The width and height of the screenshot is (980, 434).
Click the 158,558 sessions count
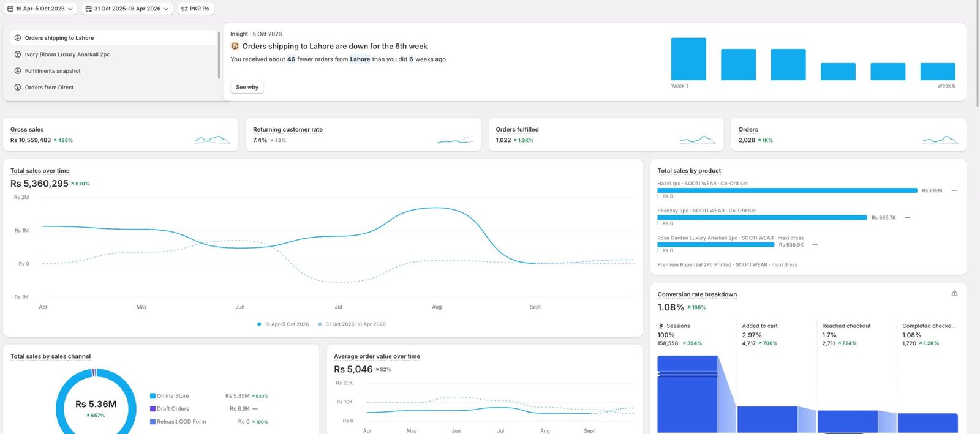pyautogui.click(x=668, y=343)
